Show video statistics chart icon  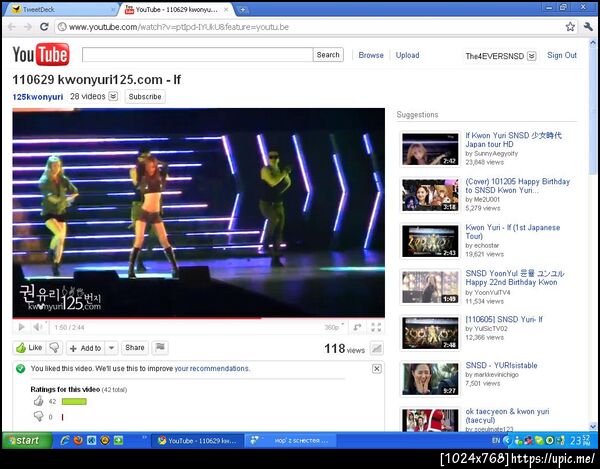click(377, 348)
